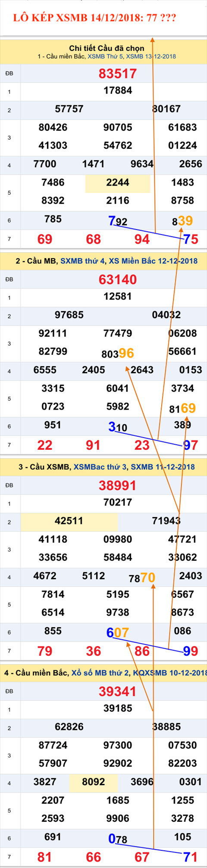The image size is (207, 868).
Task: Select the number 39185
Action: [118, 708]
